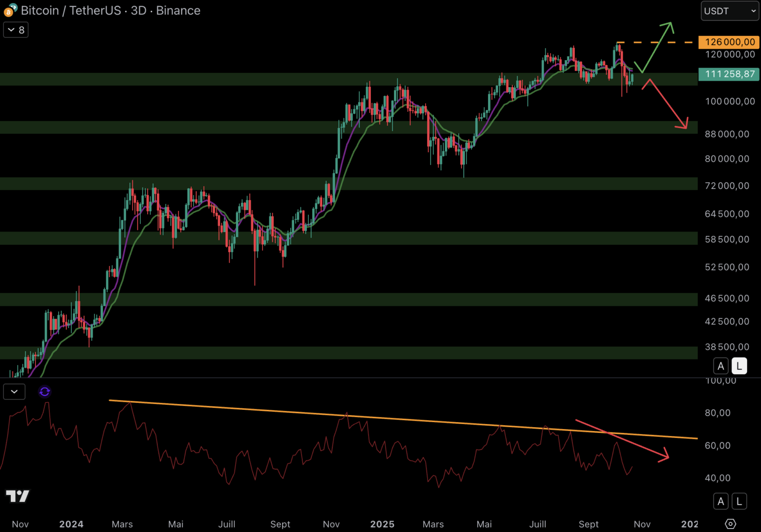Expand the indicators legend showing 8
The width and height of the screenshot is (761, 532).
(x=16, y=30)
